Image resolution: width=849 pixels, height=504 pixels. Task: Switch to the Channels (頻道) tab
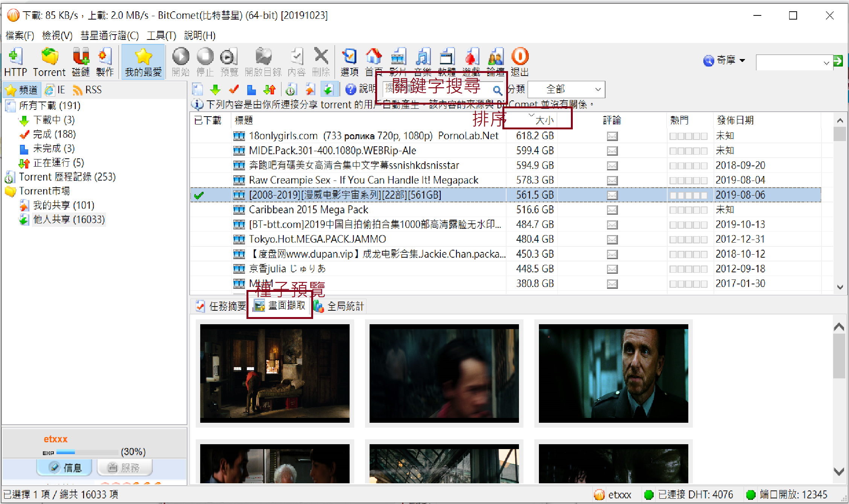pos(22,90)
